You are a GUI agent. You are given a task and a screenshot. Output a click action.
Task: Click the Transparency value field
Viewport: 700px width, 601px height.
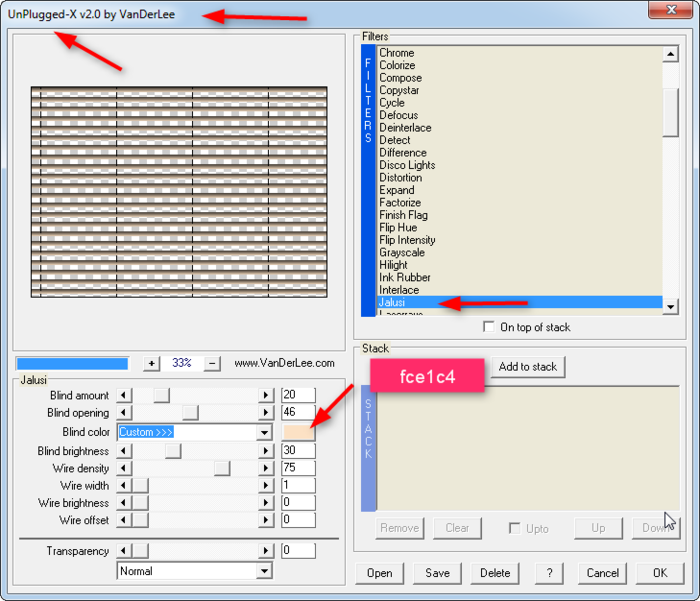tap(298, 550)
